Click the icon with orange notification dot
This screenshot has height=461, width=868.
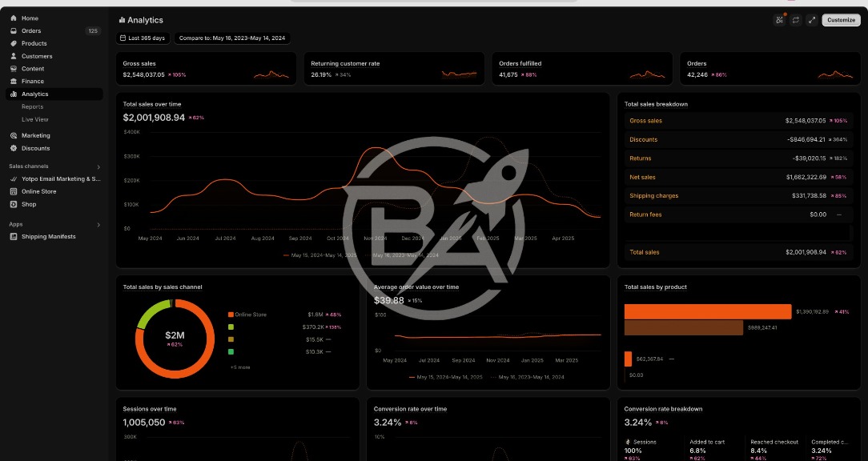779,20
